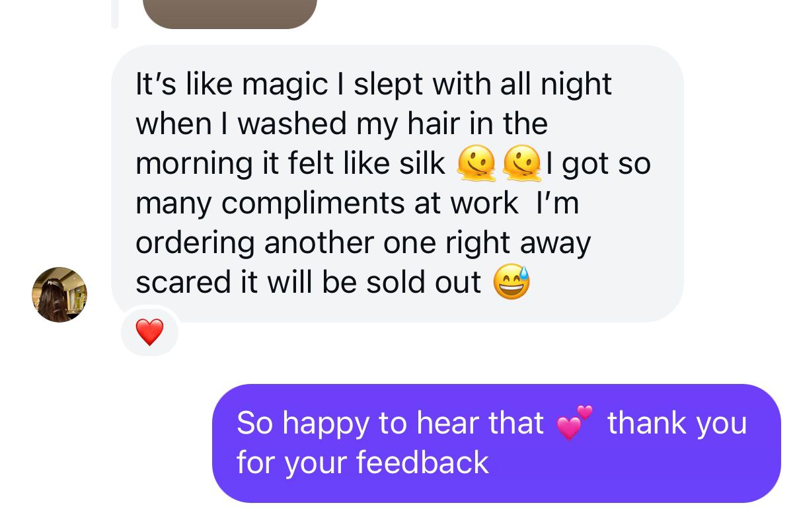This screenshot has height=532, width=797.
Task: Click the "ordering another one right away" line
Action: [363, 243]
